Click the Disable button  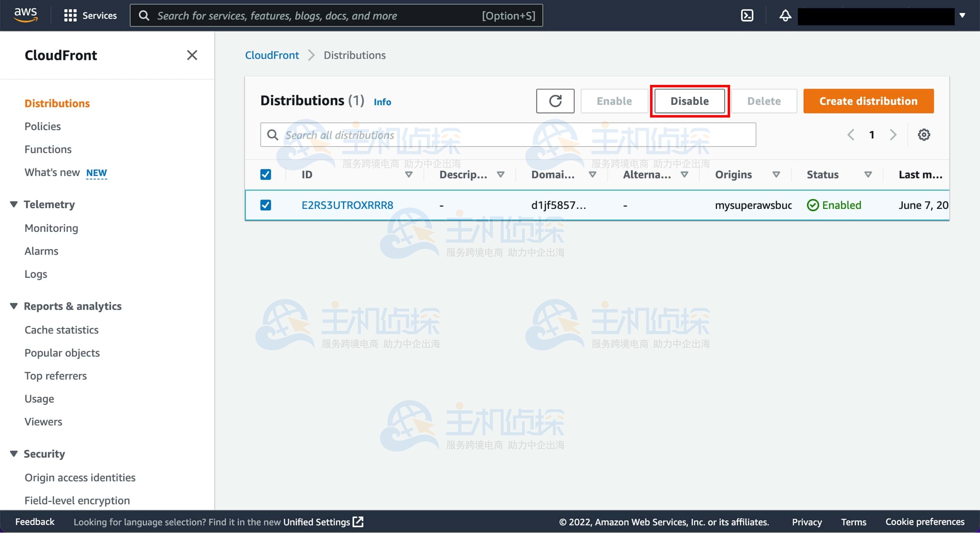point(689,101)
